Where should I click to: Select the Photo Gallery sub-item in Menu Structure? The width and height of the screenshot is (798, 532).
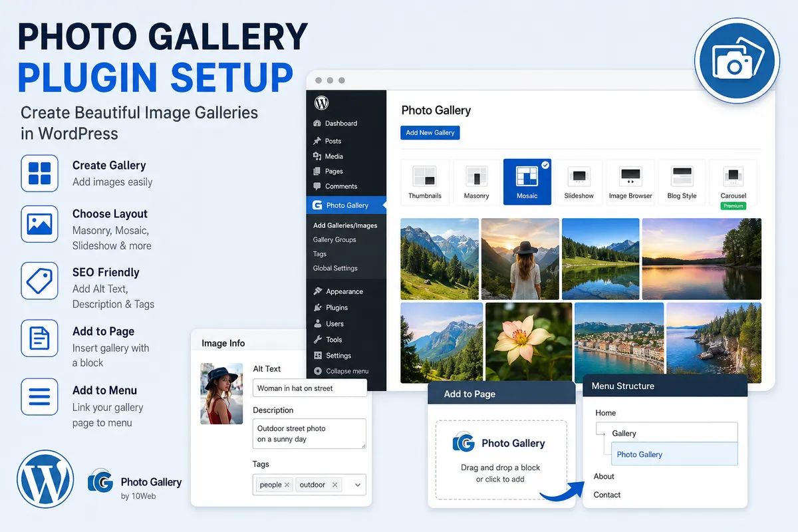pyautogui.click(x=674, y=454)
